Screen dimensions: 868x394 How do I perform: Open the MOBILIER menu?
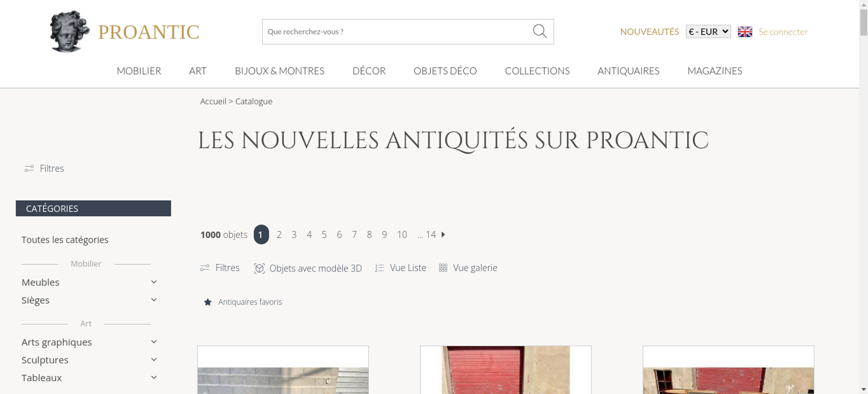[139, 71]
